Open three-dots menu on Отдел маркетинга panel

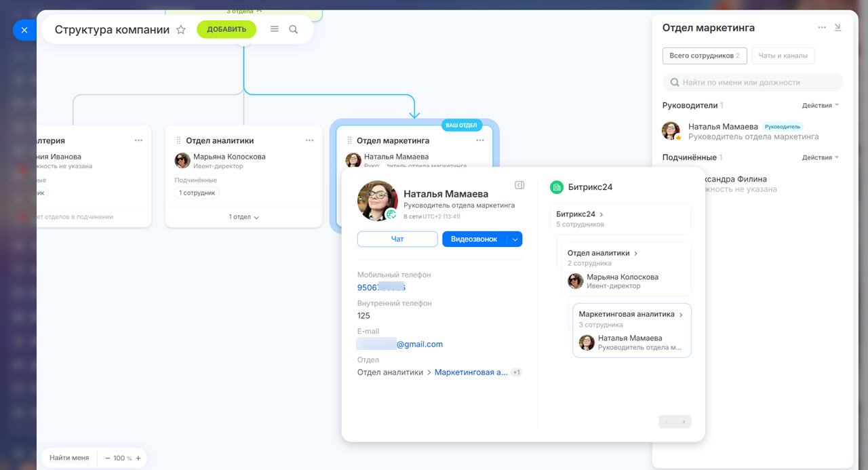click(x=822, y=28)
